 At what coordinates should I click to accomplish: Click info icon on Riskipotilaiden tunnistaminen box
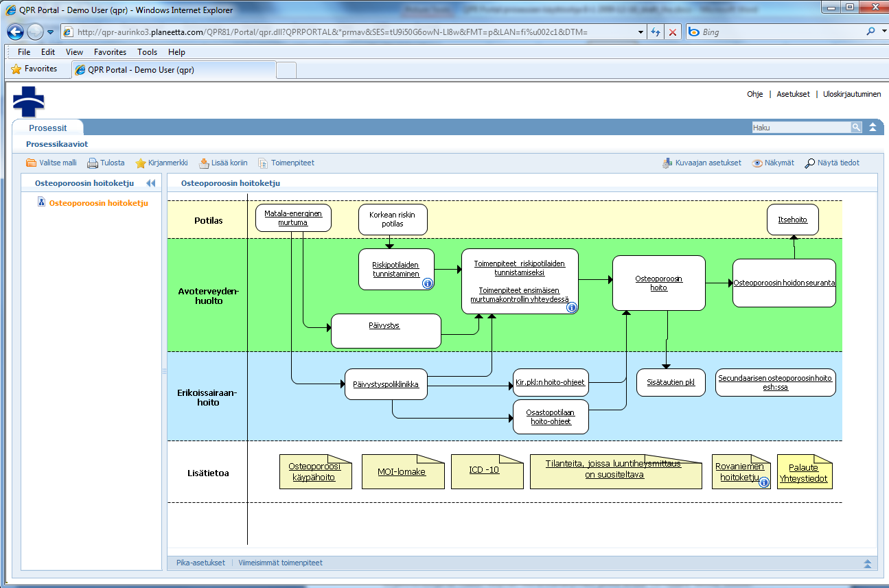(x=427, y=283)
